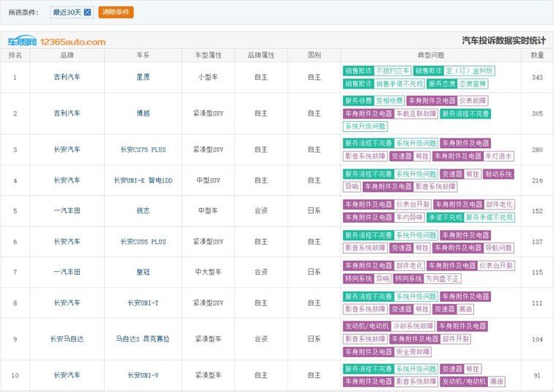Click the 12365auto.com site name
The image size is (554, 392).
coord(73,42)
